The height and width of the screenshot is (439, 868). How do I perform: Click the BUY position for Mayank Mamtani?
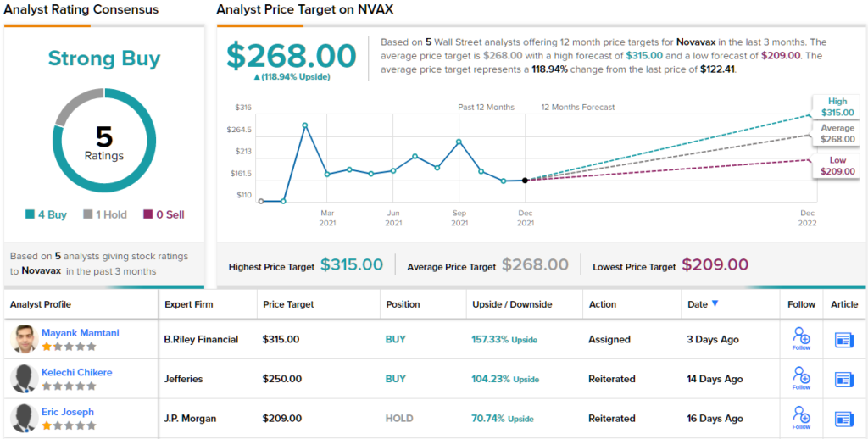[x=396, y=339]
